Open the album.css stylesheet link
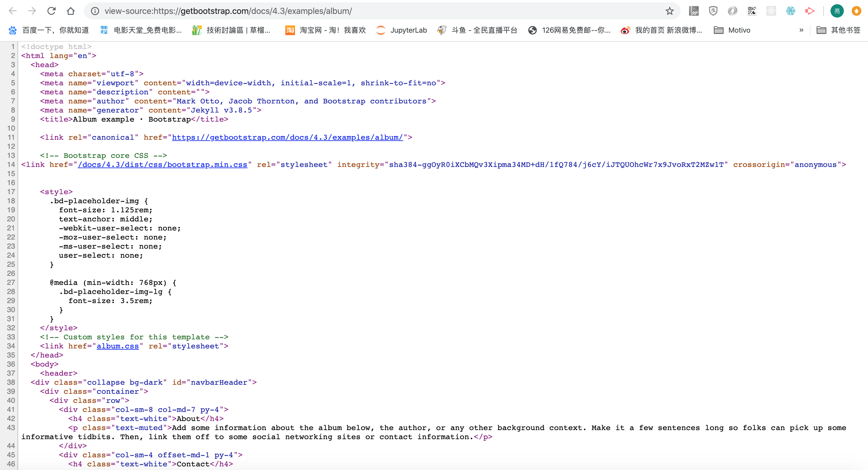868x470 pixels. pyautogui.click(x=118, y=346)
